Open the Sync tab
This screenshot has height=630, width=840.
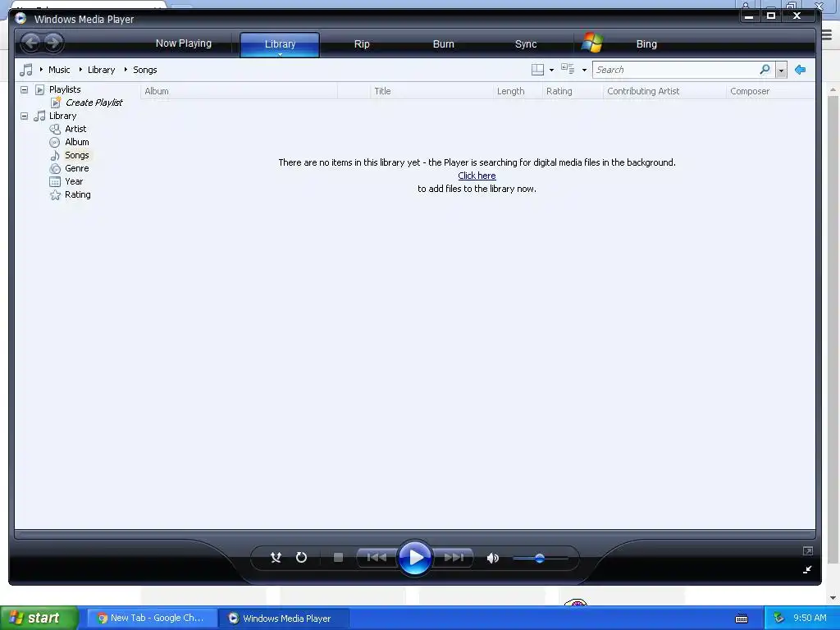tap(526, 44)
